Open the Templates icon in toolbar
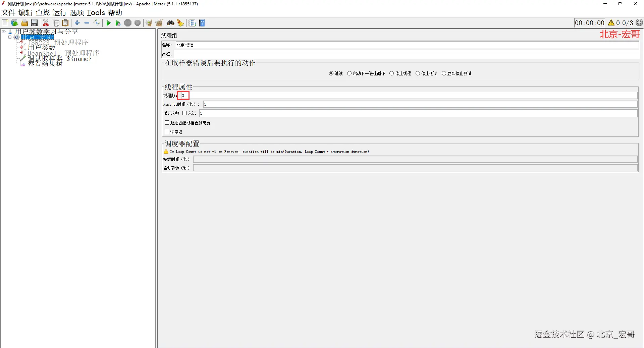Viewport: 644px width, 348px height. (14, 23)
